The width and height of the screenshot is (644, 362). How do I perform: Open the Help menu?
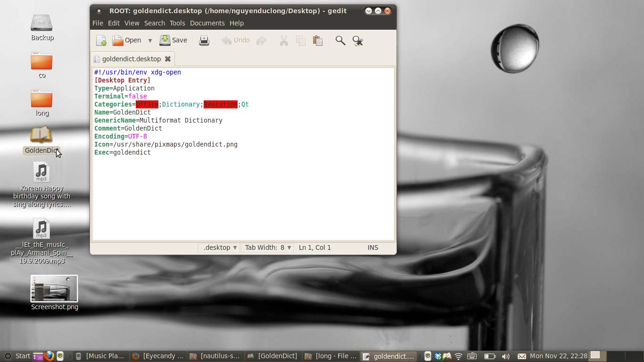[237, 23]
